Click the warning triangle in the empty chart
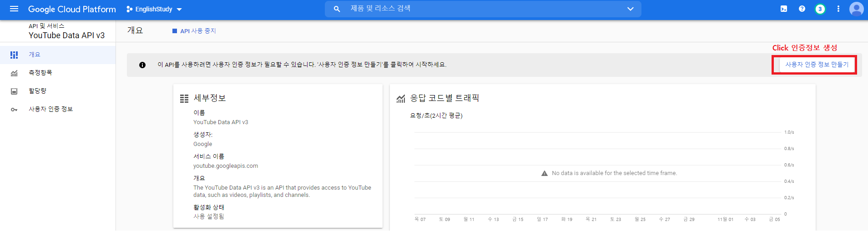The height and width of the screenshot is (231, 868). 545,173
